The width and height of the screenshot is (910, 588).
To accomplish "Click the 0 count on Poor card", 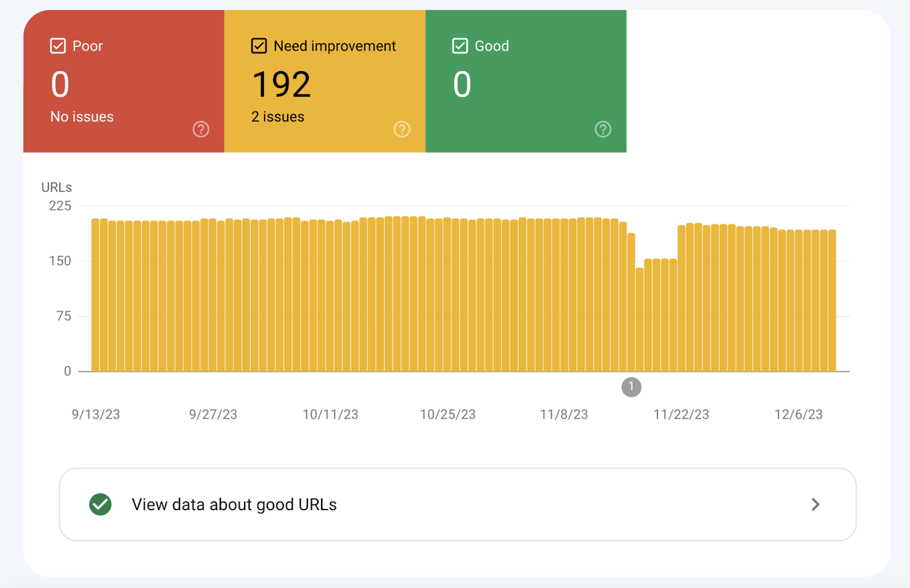I will [x=60, y=84].
